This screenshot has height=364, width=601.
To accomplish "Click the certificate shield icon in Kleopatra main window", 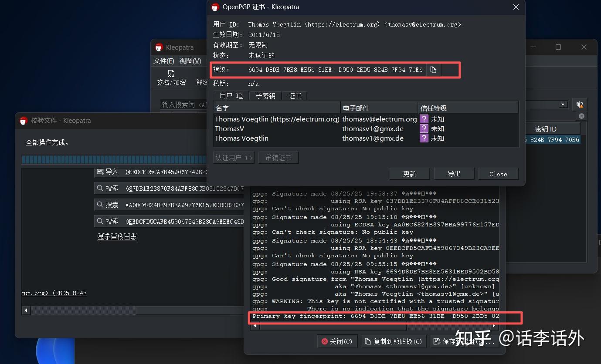I will (579, 104).
